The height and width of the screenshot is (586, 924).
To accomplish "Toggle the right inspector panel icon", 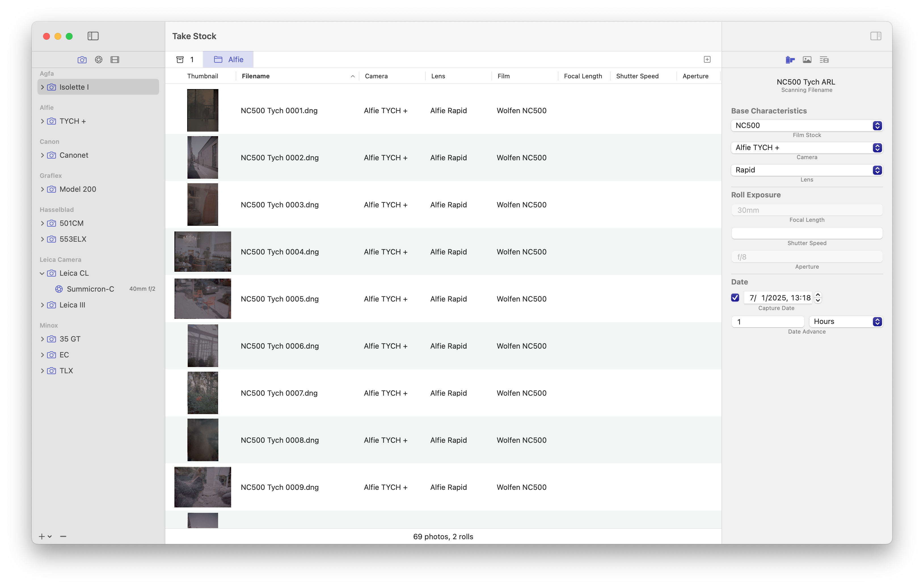I will coord(876,36).
